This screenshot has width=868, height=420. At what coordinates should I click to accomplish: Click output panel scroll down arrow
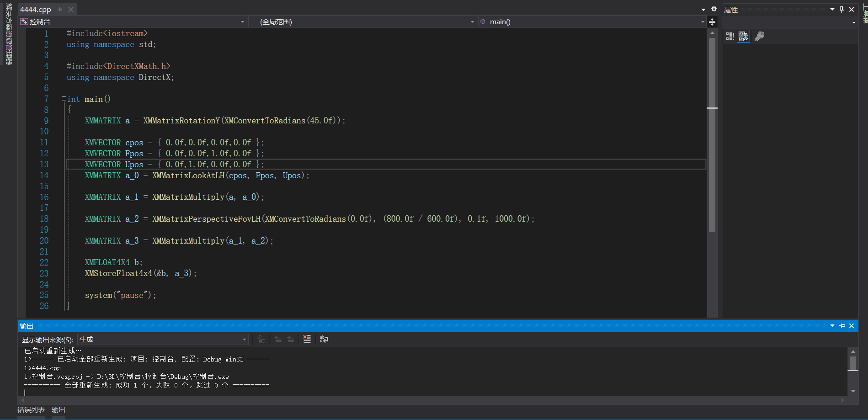853,391
